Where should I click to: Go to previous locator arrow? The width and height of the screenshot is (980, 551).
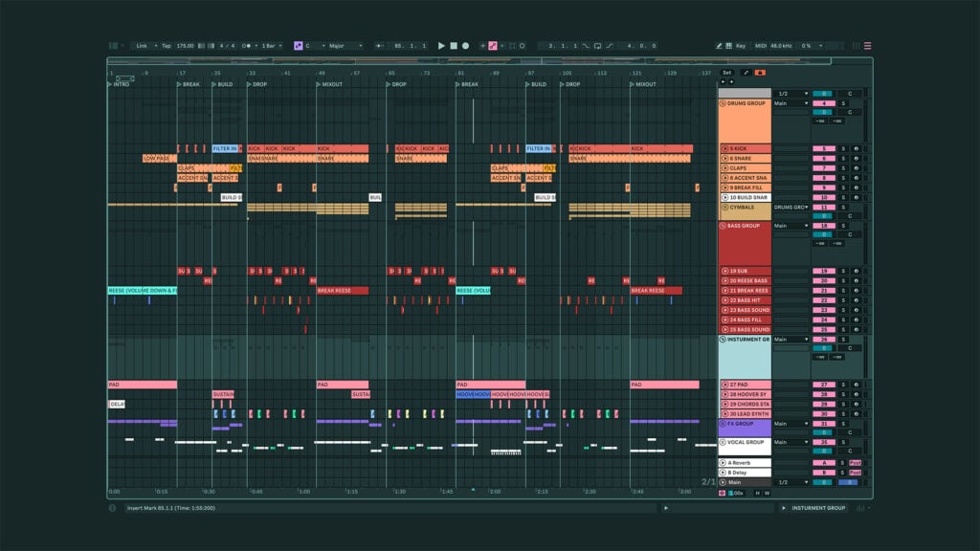click(x=724, y=82)
